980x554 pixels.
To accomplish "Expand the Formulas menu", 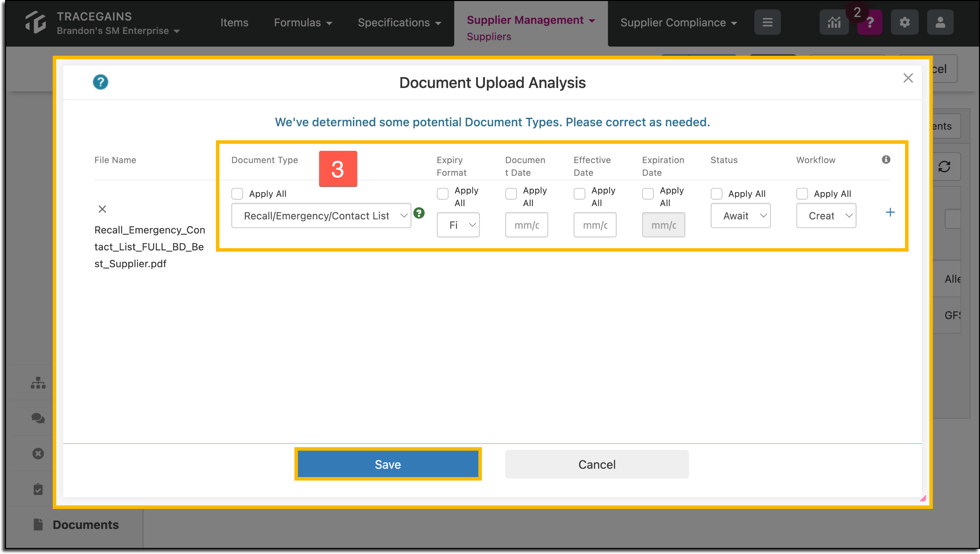I will pos(303,23).
